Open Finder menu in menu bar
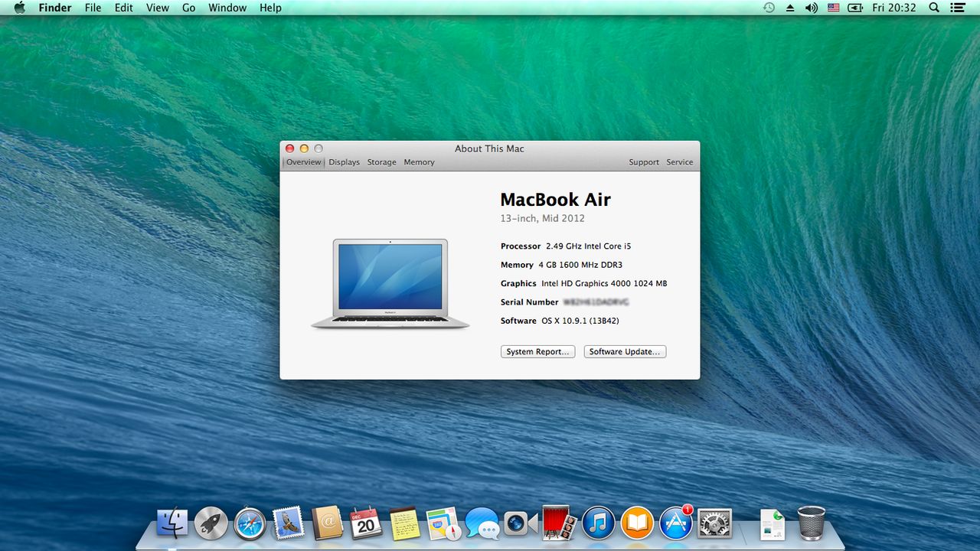Viewport: 980px width, 551px height. point(55,8)
